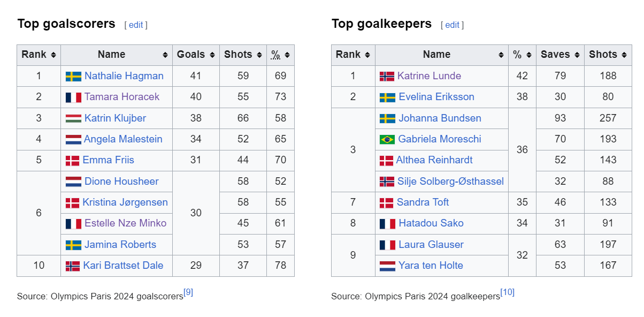Screen dimensions: 644x317
Task: Sort goalscorers table by Goals column
Action: click(x=196, y=55)
